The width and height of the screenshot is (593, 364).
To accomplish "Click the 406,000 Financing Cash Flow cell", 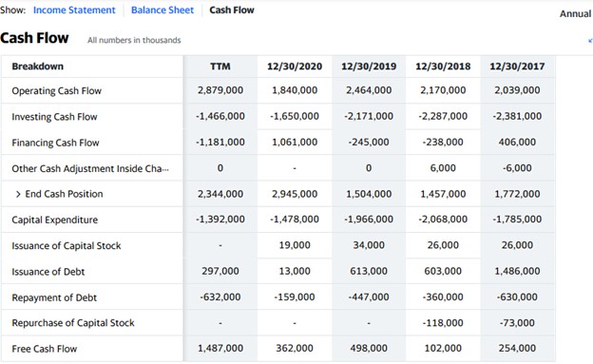I will point(517,143).
